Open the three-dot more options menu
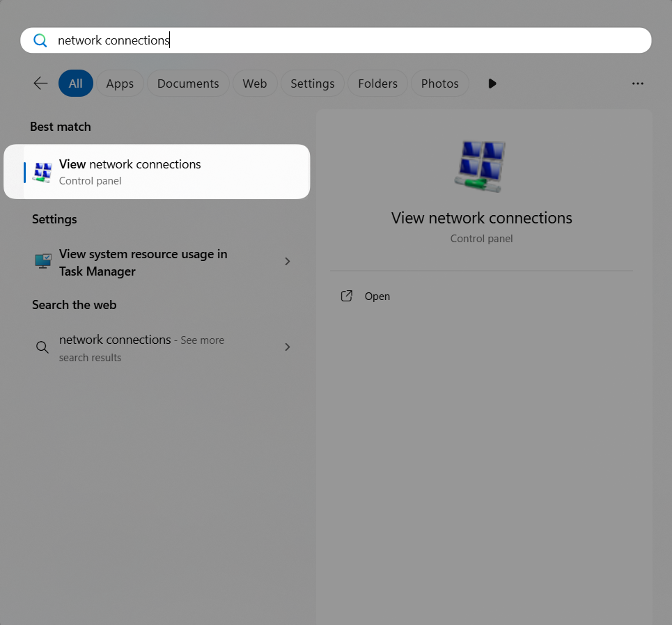672x625 pixels. pos(637,84)
